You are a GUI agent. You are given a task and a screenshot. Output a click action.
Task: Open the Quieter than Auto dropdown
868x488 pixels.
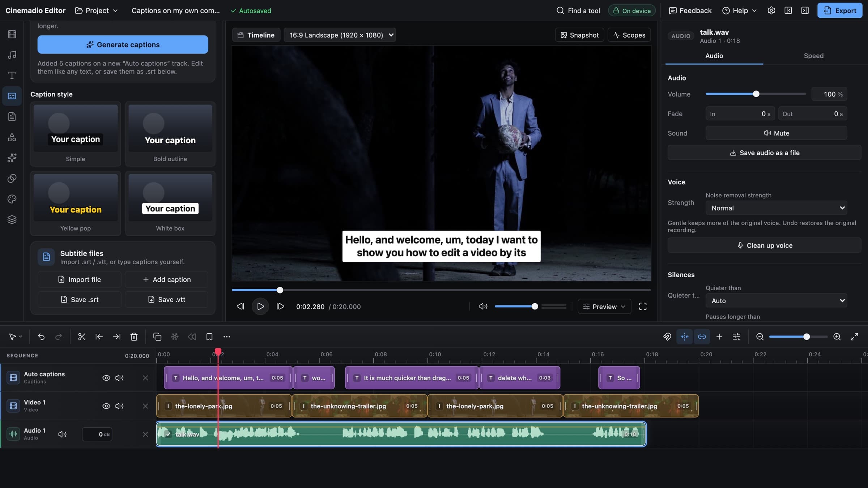click(776, 301)
